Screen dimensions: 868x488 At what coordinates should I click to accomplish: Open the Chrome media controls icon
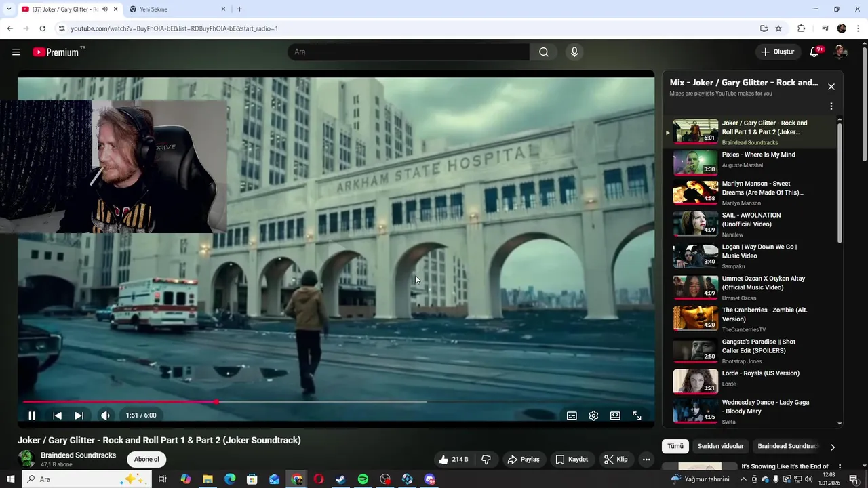(x=825, y=28)
